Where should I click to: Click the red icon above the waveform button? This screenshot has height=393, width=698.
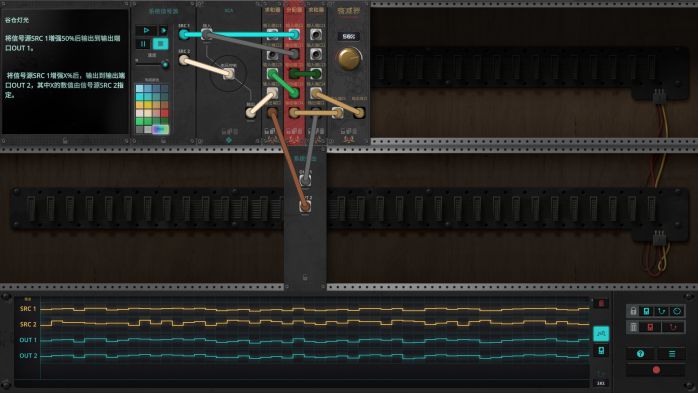click(x=601, y=303)
